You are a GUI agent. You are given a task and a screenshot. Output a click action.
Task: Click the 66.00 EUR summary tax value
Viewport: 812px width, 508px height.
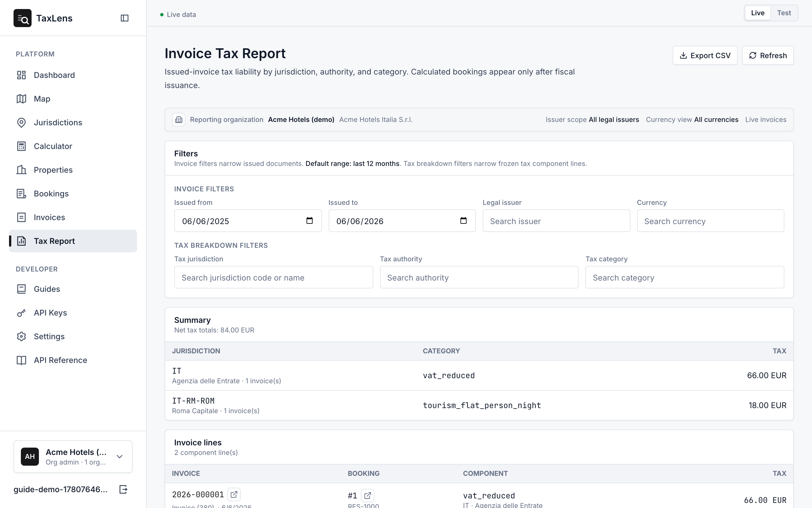coord(767,375)
